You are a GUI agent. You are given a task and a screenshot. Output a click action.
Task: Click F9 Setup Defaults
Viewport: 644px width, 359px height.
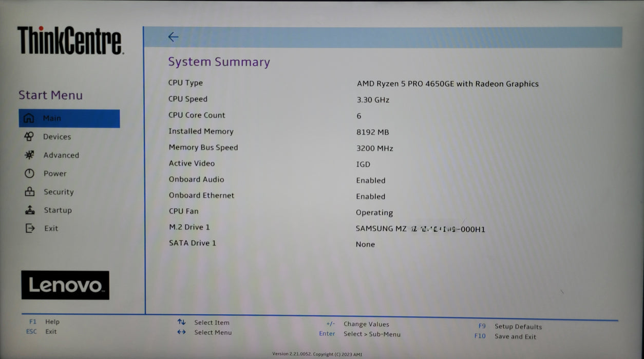pos(510,327)
